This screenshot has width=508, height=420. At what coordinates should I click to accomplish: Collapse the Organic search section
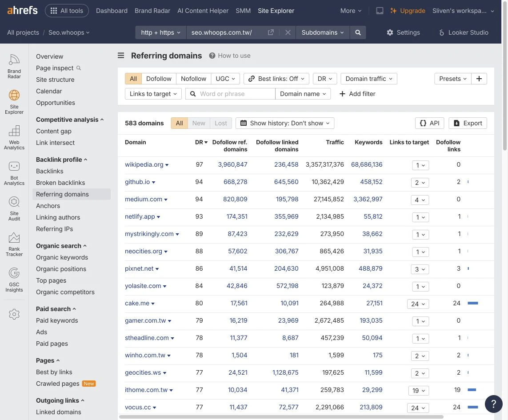click(x=61, y=246)
